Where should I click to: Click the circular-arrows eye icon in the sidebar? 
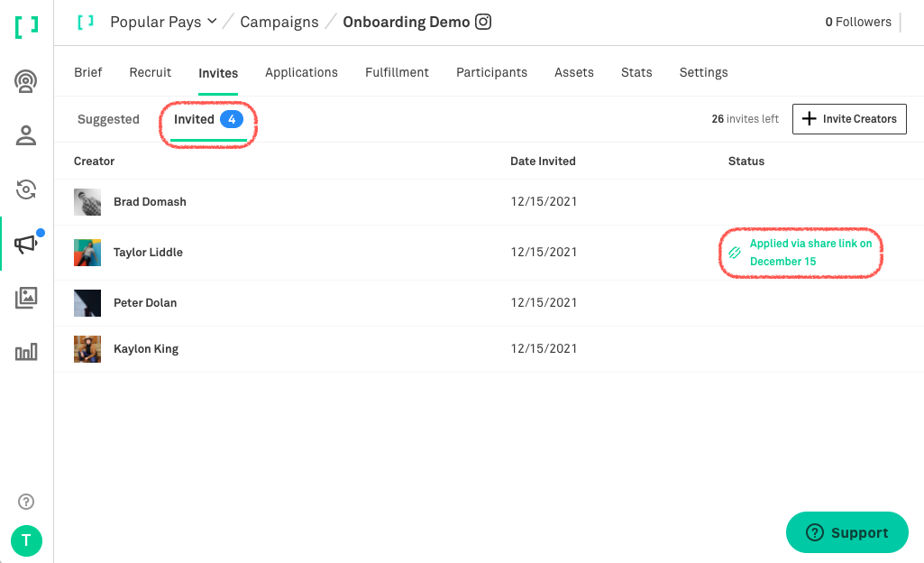coord(26,189)
